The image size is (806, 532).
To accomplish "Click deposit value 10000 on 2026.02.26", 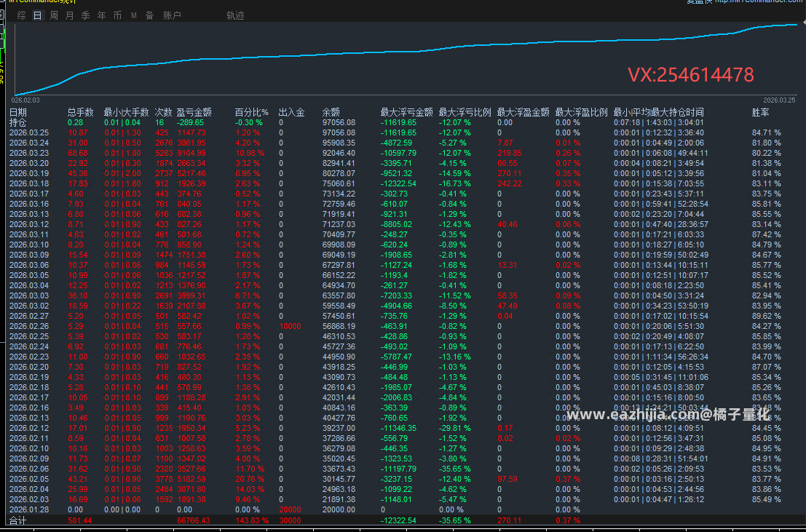I will coord(291,326).
